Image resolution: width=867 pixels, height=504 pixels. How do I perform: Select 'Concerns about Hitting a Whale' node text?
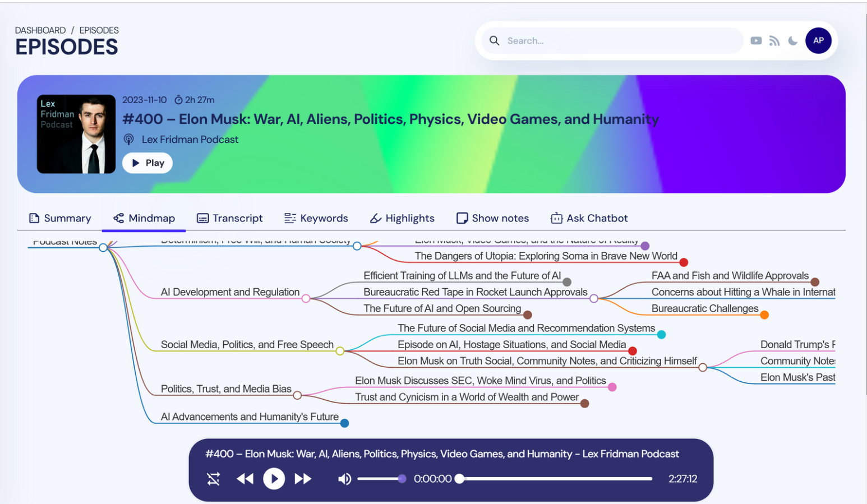click(x=743, y=292)
